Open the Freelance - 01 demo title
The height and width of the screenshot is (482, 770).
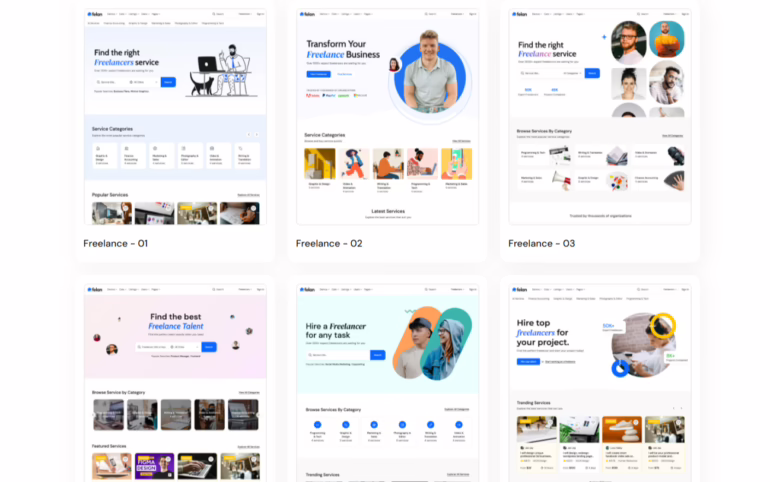point(115,243)
